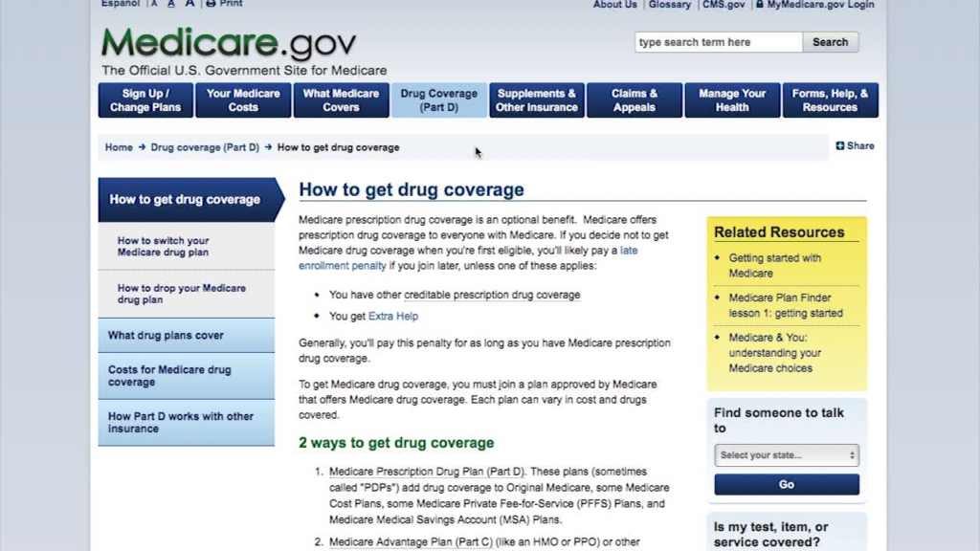Screen dimensions: 980x551
Task: Open the Glossary link
Action: click(669, 5)
